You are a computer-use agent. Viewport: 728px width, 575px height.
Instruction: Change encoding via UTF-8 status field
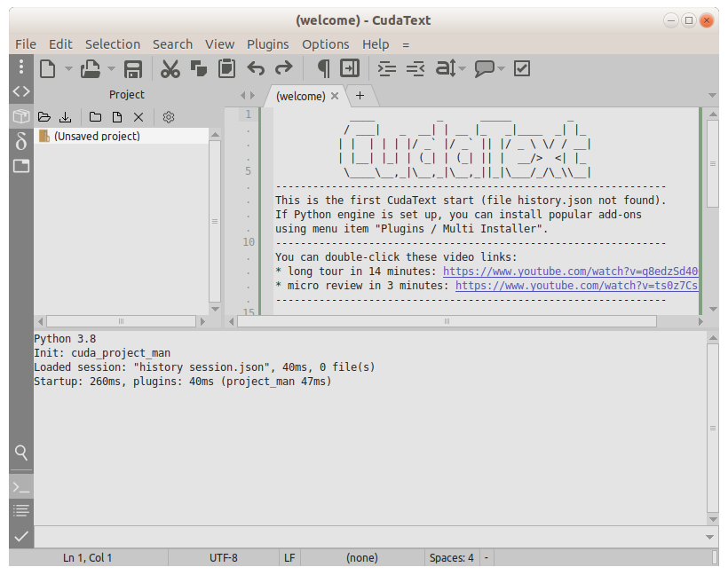(224, 558)
